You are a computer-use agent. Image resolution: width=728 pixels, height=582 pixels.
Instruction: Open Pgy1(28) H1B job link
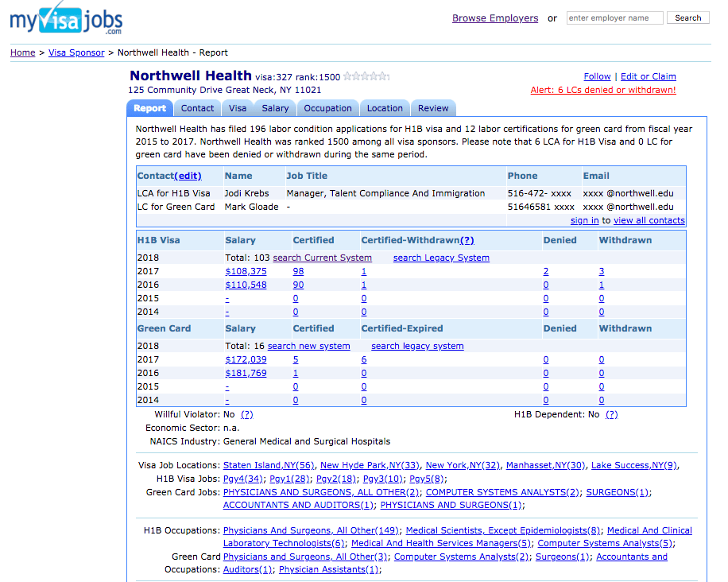[x=289, y=479]
